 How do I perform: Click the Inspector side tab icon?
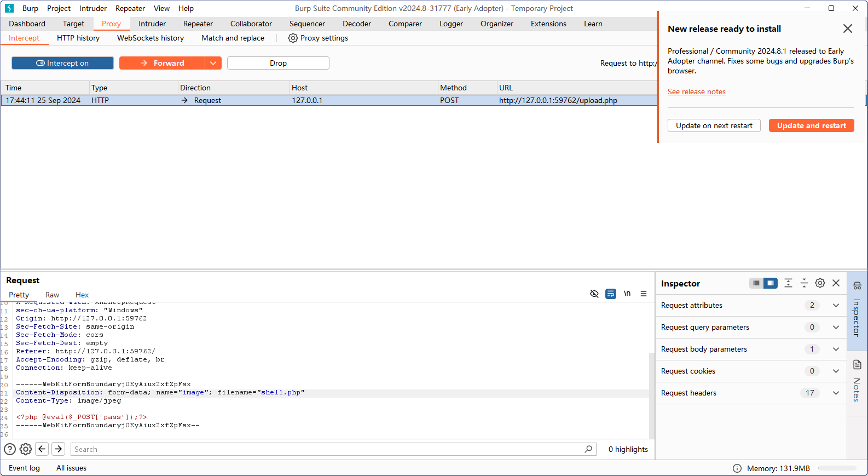pyautogui.click(x=857, y=285)
